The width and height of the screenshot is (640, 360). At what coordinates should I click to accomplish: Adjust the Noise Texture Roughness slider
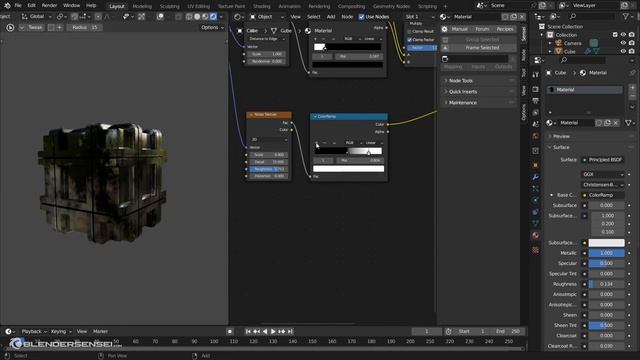tap(269, 169)
